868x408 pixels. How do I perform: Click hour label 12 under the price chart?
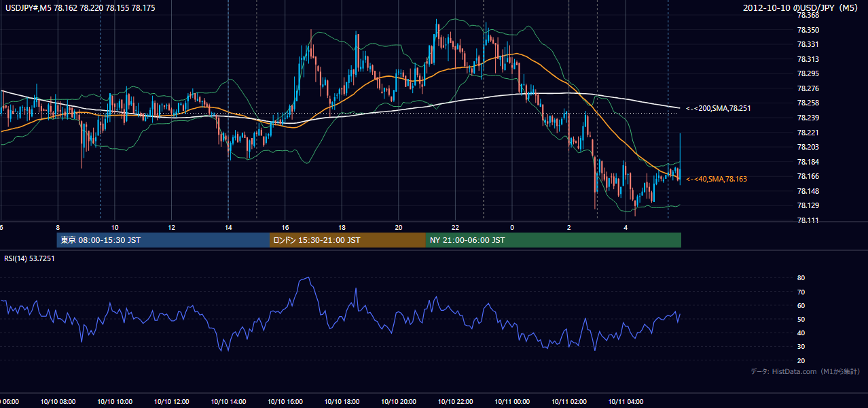171,227
